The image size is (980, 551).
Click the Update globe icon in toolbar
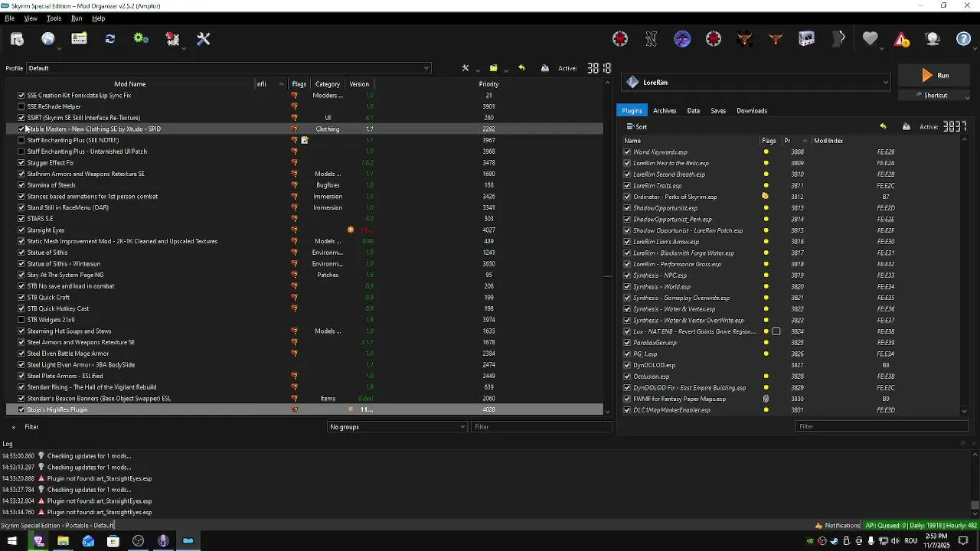coord(933,39)
